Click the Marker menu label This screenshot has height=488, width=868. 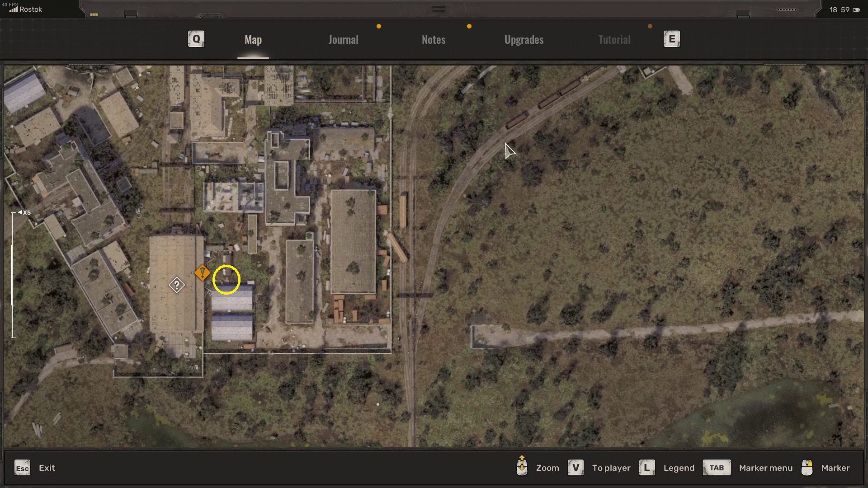766,468
